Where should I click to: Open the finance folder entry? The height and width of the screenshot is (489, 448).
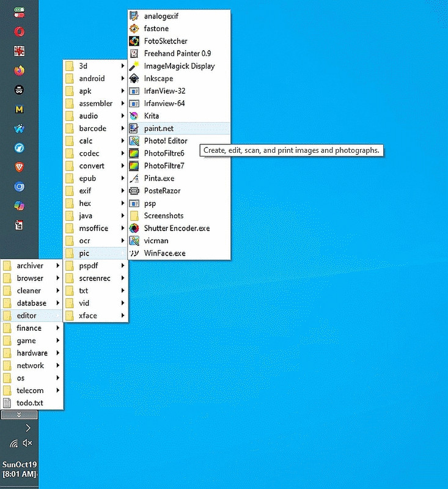click(x=32, y=328)
